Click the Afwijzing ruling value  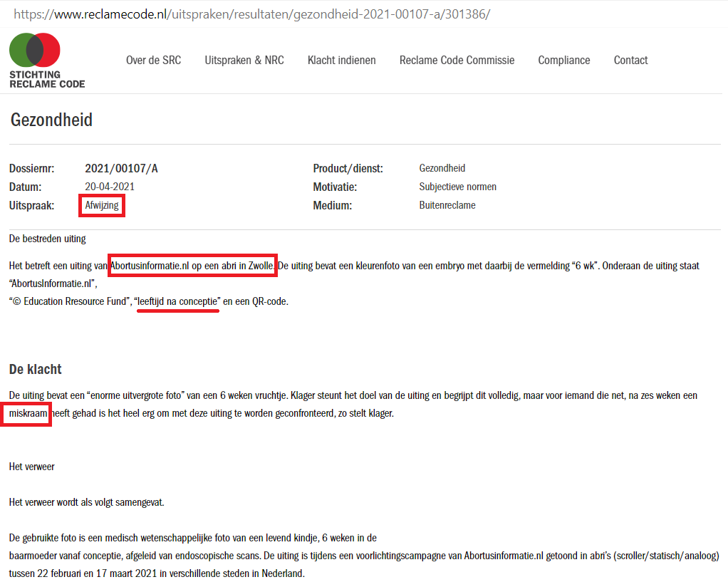[102, 205]
